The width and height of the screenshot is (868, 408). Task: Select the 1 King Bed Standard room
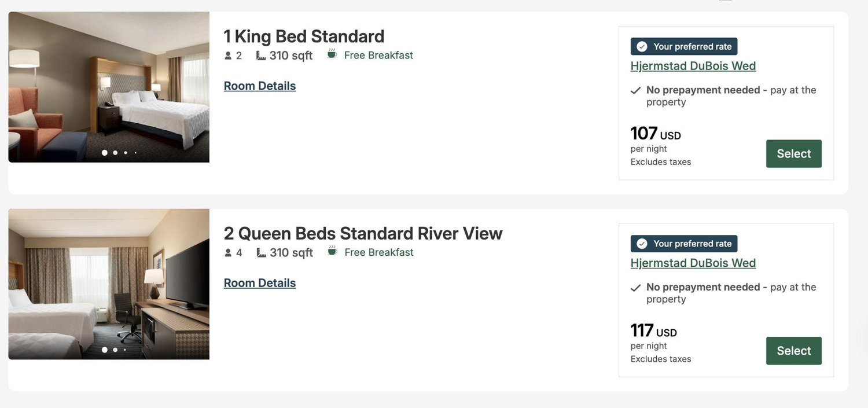tap(793, 153)
